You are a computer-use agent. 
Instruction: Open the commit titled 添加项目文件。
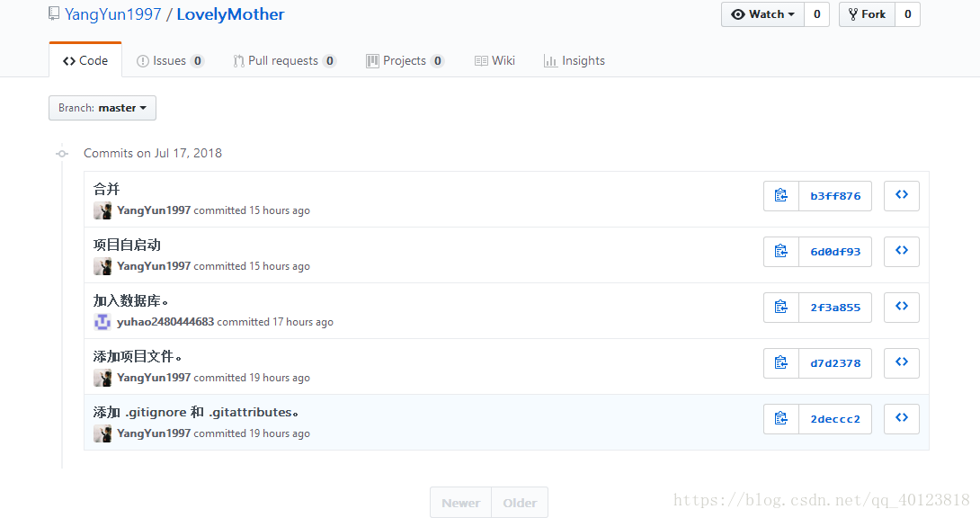[x=138, y=356]
